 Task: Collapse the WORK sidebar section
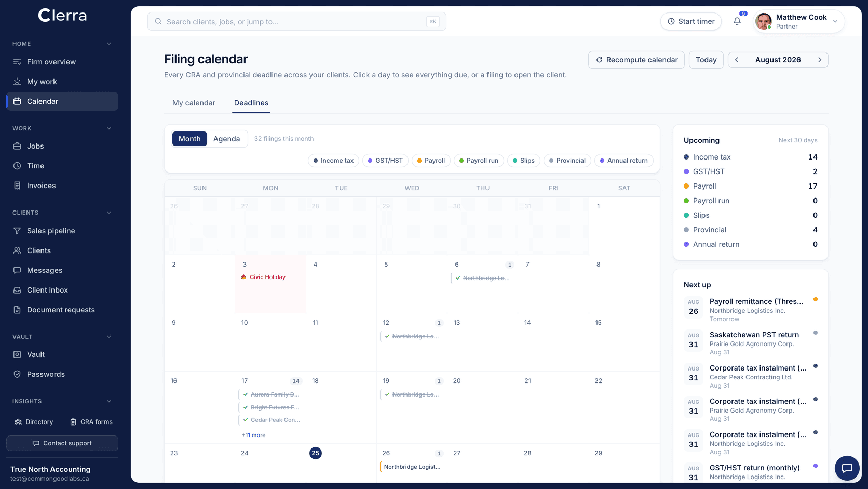click(109, 128)
